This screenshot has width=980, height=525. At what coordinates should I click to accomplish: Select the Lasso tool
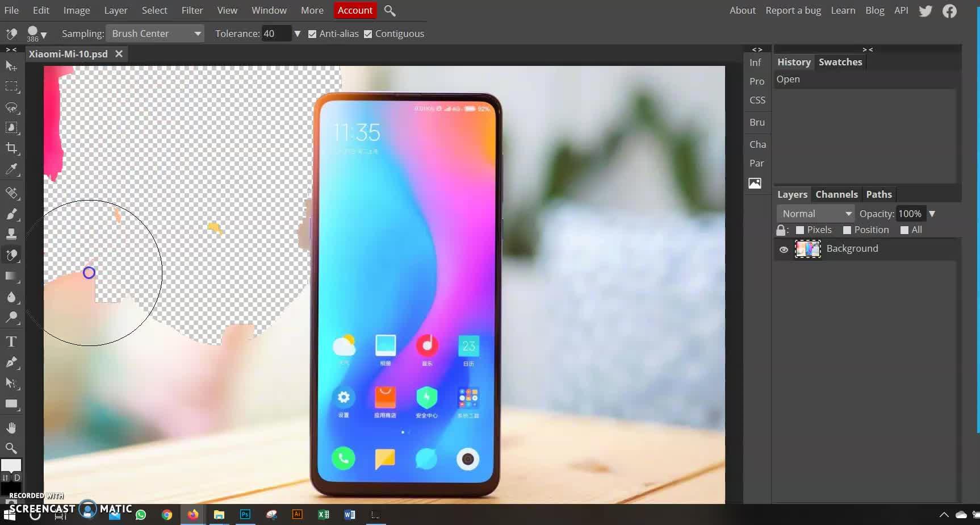tap(11, 107)
